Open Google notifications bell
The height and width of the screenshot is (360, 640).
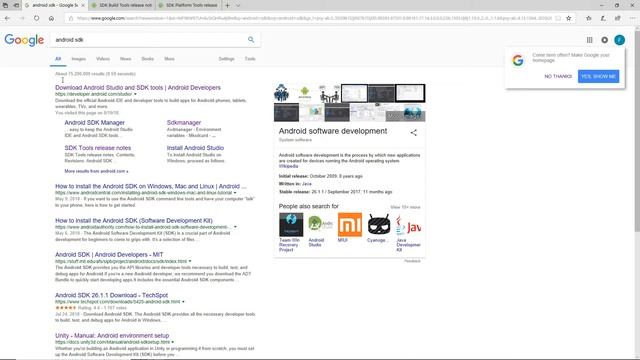[x=604, y=40]
